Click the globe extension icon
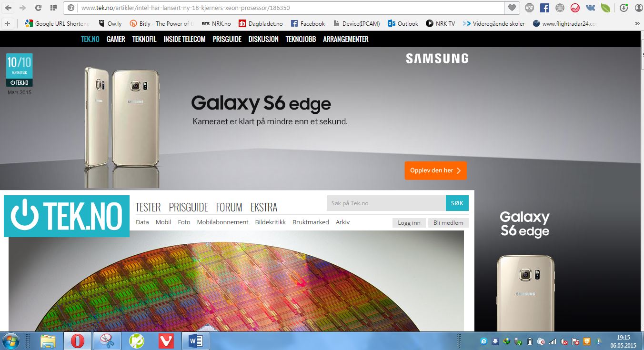 (560, 8)
